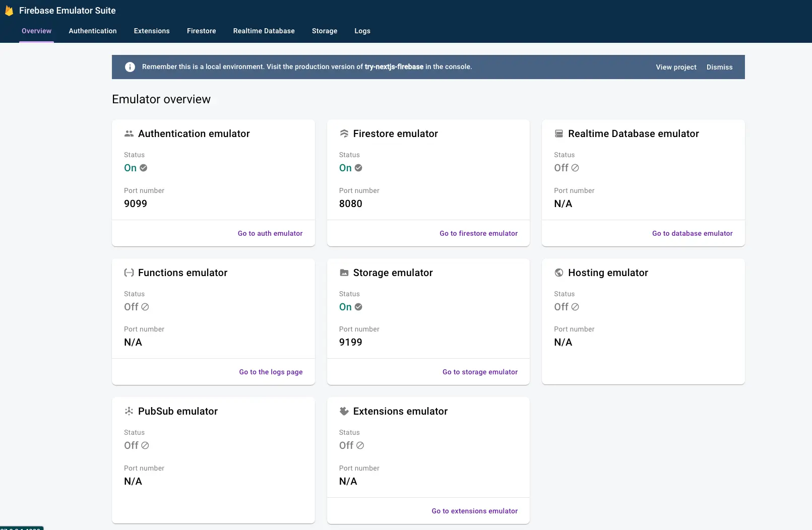Open Go to extensions emulator link
This screenshot has height=530, width=812.
point(475,511)
